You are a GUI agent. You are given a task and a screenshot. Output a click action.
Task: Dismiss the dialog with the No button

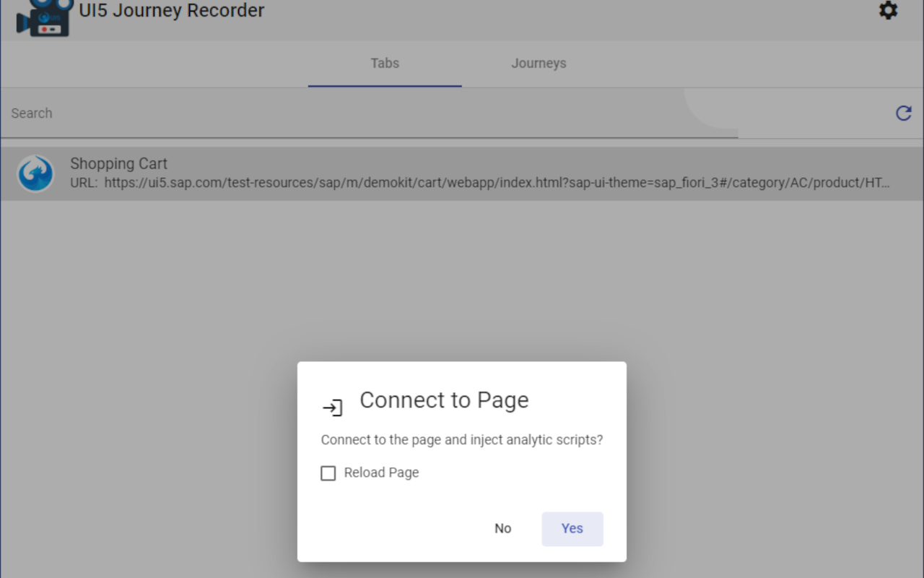pos(502,528)
